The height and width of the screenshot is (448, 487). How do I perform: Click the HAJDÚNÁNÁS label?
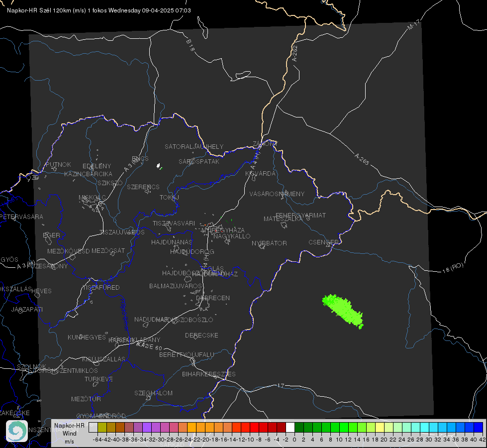[x=172, y=242]
